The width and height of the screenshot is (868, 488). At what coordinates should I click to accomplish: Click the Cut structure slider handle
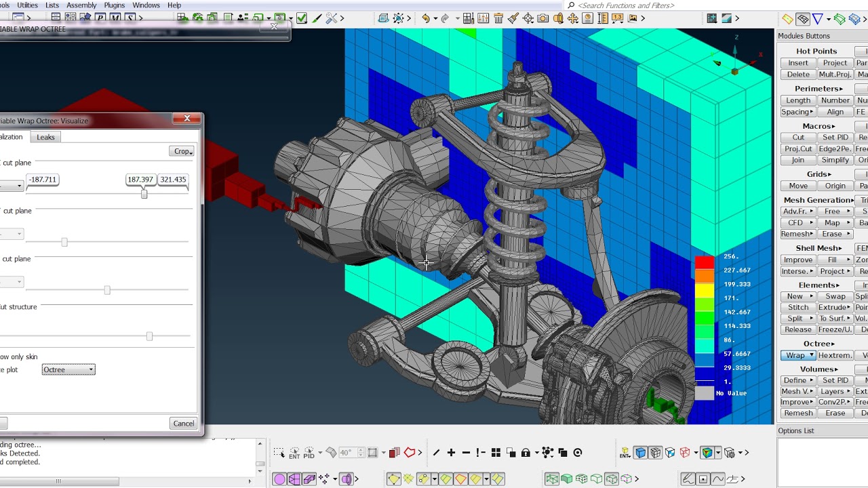coord(149,336)
